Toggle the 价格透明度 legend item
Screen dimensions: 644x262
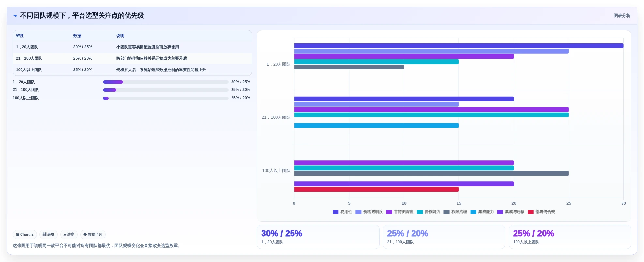tap(369, 212)
